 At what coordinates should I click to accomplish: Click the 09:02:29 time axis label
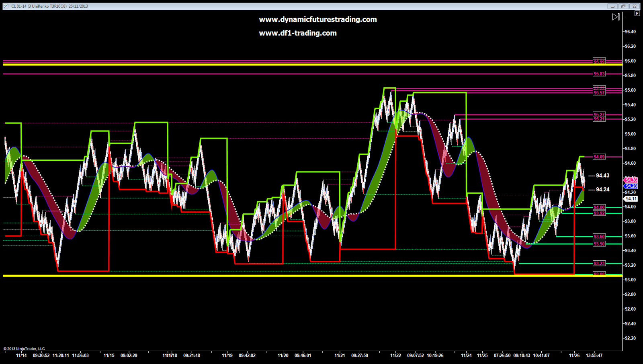coord(129,356)
